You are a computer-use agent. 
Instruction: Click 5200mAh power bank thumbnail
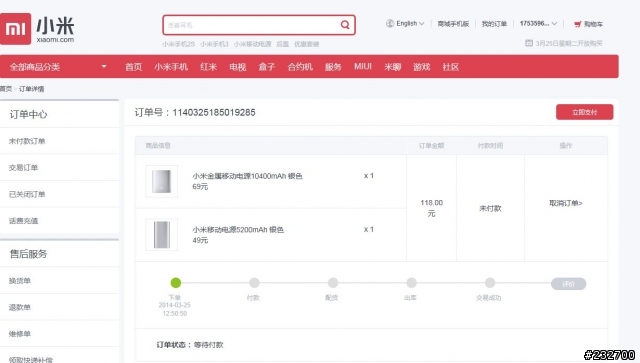pyautogui.click(x=162, y=234)
